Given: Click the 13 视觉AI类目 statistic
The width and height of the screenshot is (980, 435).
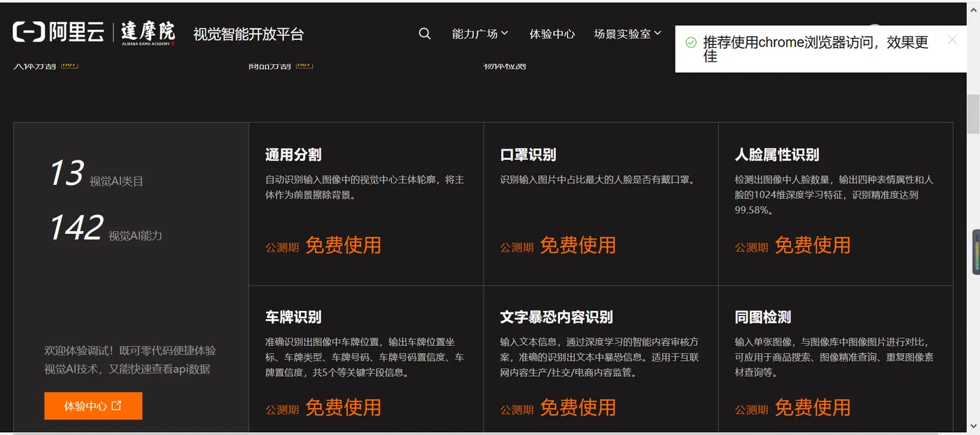Looking at the screenshot, I should (96, 174).
